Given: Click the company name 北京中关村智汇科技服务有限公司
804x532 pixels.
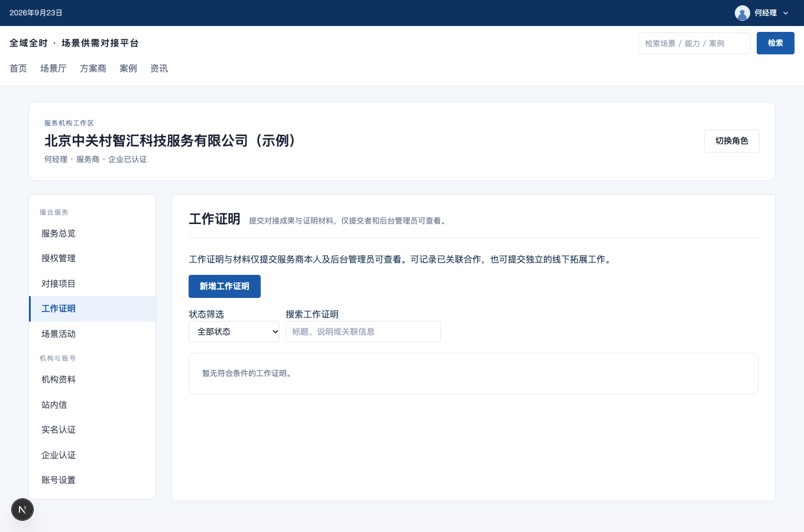Looking at the screenshot, I should 170,141.
